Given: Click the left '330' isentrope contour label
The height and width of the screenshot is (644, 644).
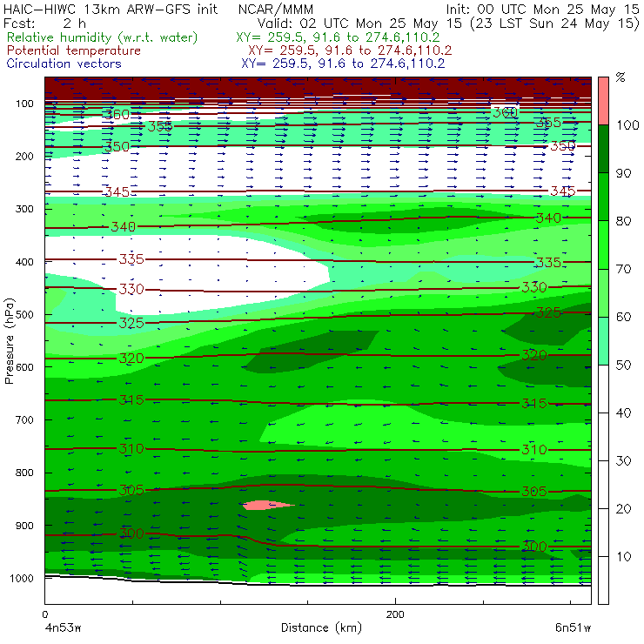Looking at the screenshot, I should (x=131, y=289).
